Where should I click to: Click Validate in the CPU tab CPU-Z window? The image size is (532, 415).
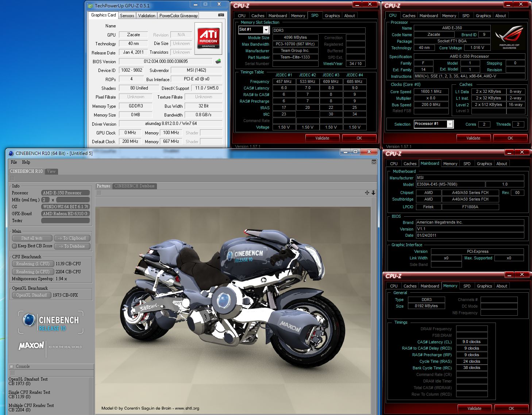click(473, 138)
